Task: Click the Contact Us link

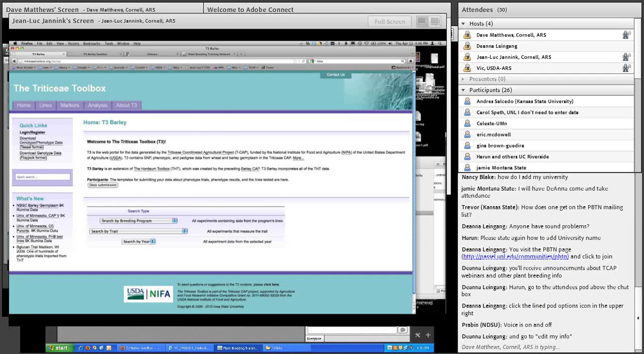Action: pos(335,75)
